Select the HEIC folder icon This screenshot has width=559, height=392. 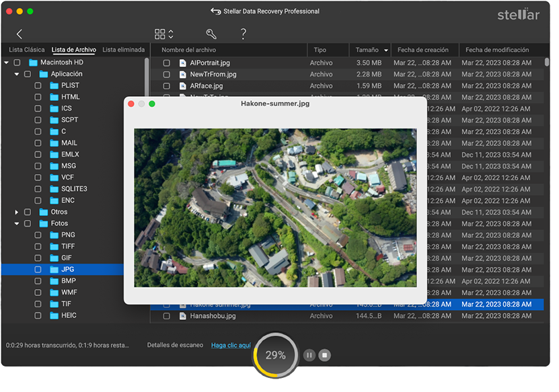[54, 316]
